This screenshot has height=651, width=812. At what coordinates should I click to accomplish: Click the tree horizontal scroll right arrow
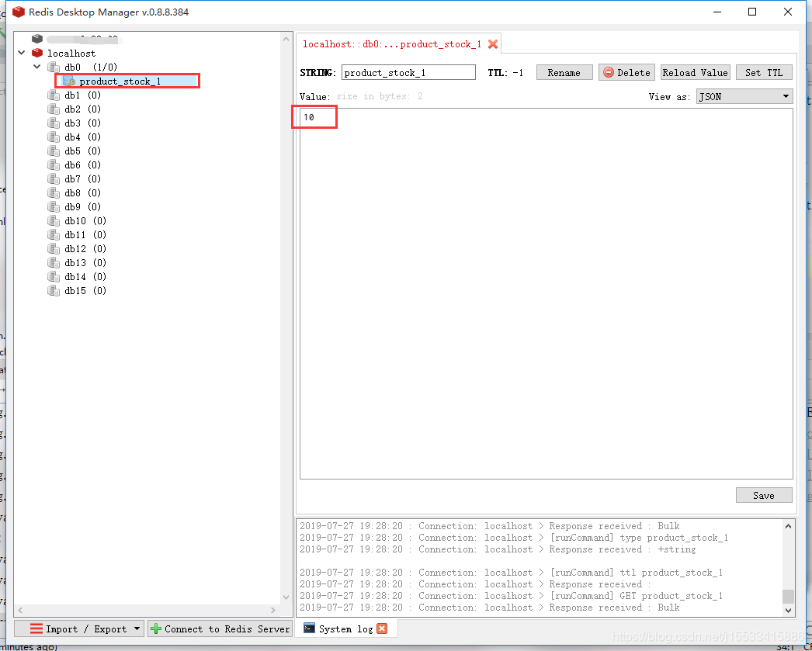tap(273, 610)
